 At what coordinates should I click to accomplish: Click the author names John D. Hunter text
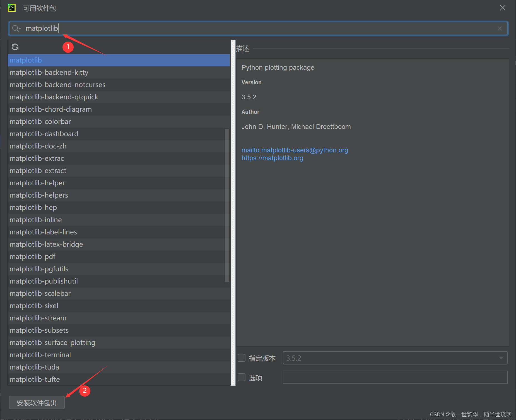click(296, 127)
